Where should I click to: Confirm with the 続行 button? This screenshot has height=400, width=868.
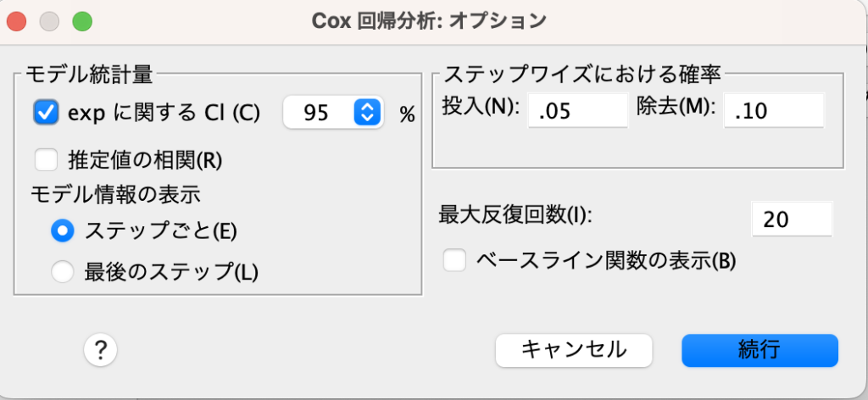tap(759, 350)
